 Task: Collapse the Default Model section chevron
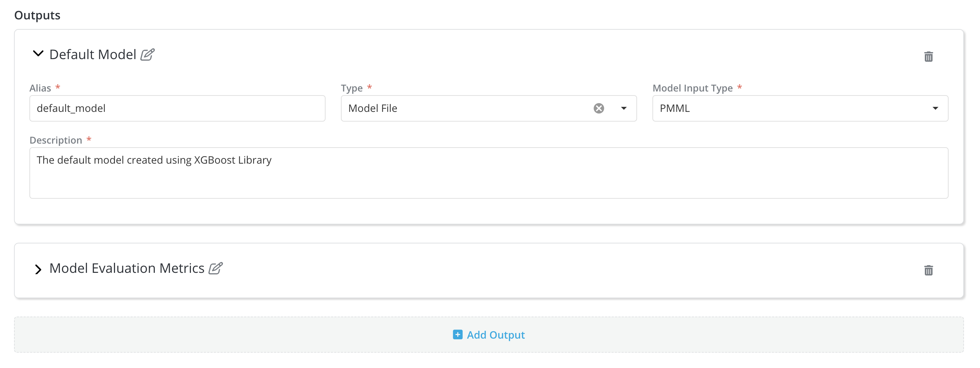point(38,54)
